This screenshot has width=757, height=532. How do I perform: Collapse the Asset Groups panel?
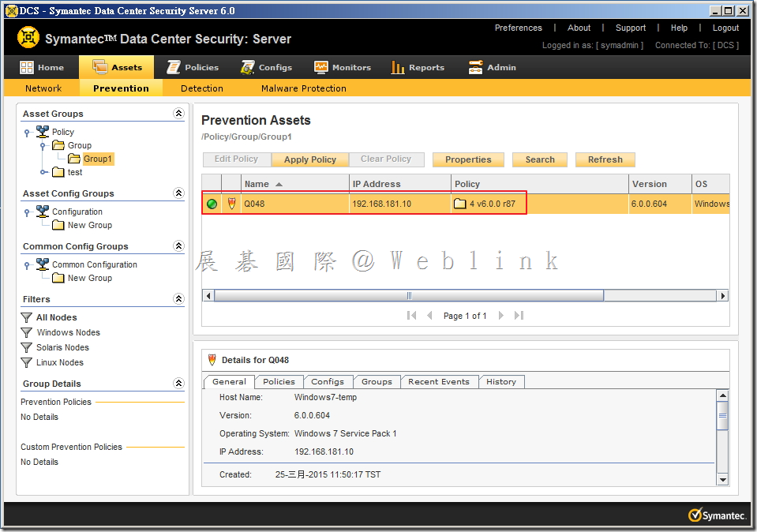click(x=178, y=114)
